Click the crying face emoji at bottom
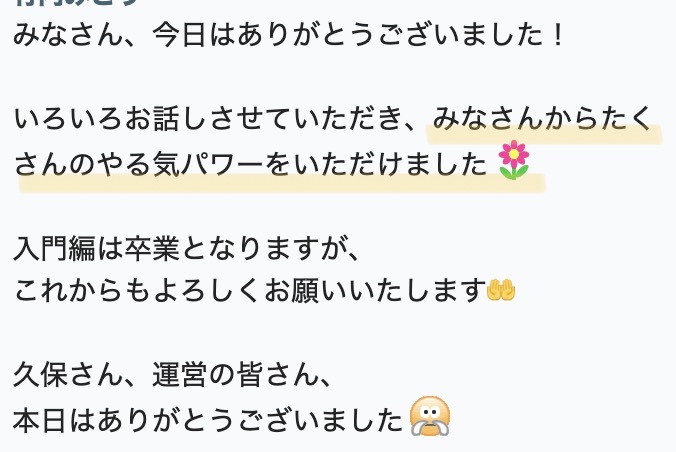676x452 pixels. tap(429, 417)
